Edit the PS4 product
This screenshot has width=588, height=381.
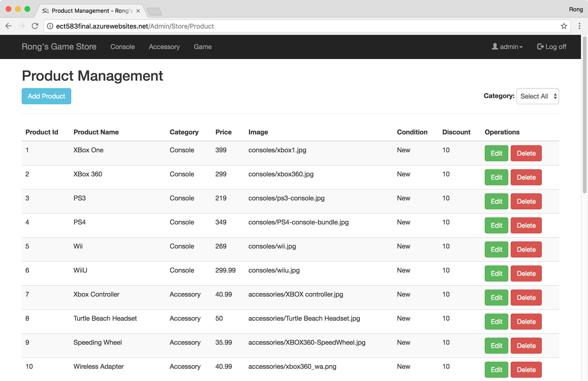click(x=496, y=225)
